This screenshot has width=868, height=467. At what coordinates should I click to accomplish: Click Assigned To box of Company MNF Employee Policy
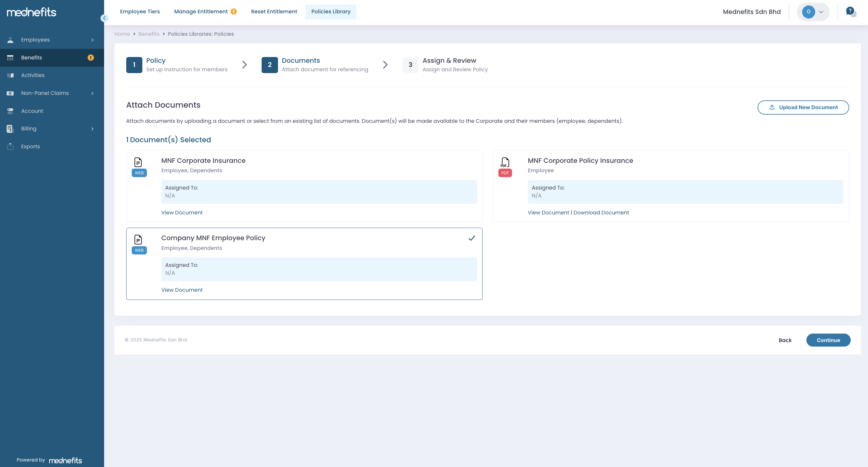tap(319, 269)
